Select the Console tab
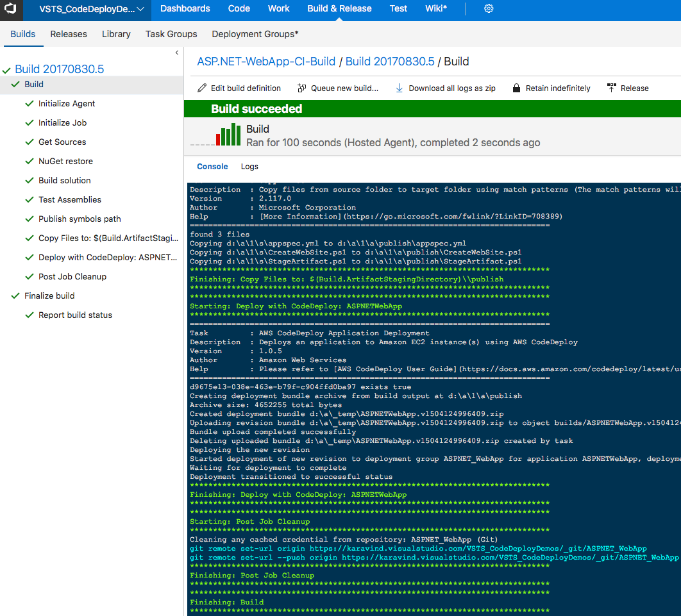The image size is (681, 616). pyautogui.click(x=212, y=166)
